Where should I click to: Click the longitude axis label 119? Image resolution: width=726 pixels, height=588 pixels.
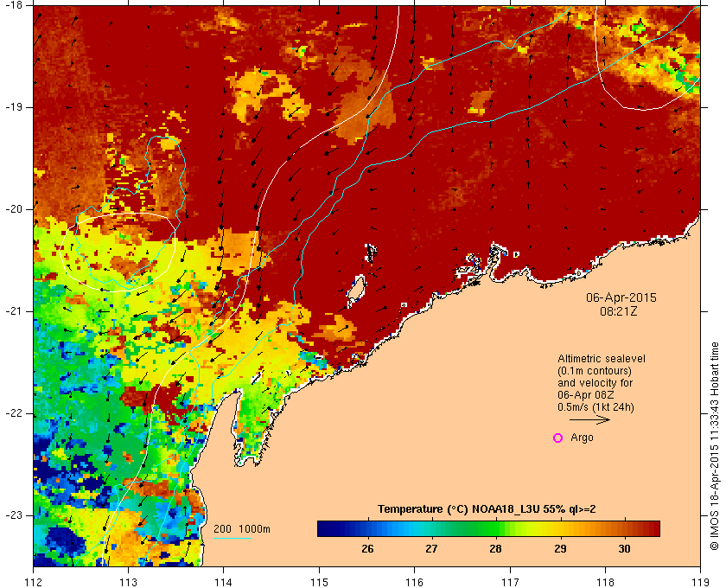click(x=700, y=582)
